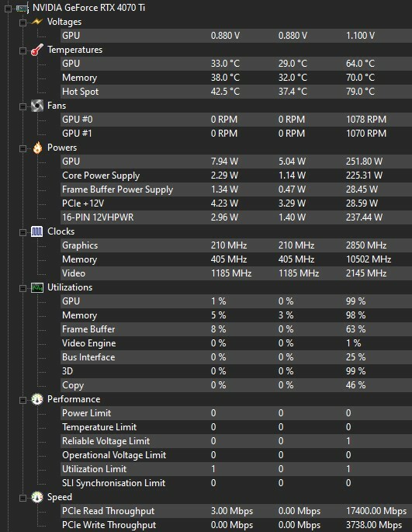Click the graphics card icon beside NVIDIA GeForce RTX 4070 Ti
The height and width of the screenshot is (532, 412).
pos(22,8)
